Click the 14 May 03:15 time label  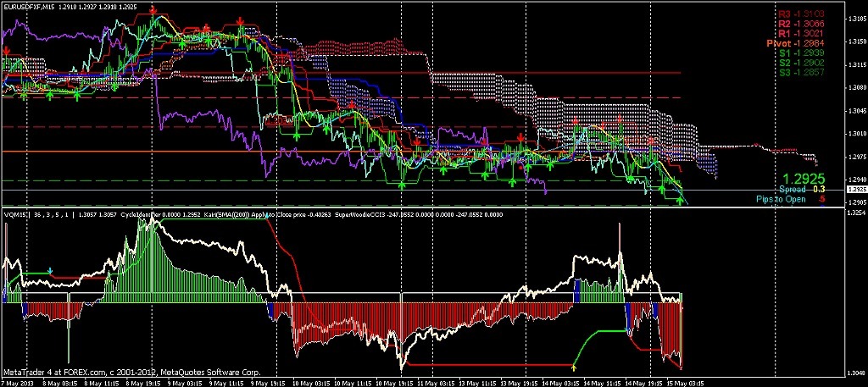(561, 383)
